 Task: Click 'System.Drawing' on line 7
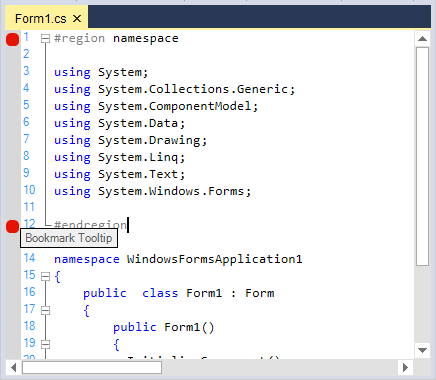click(x=149, y=140)
